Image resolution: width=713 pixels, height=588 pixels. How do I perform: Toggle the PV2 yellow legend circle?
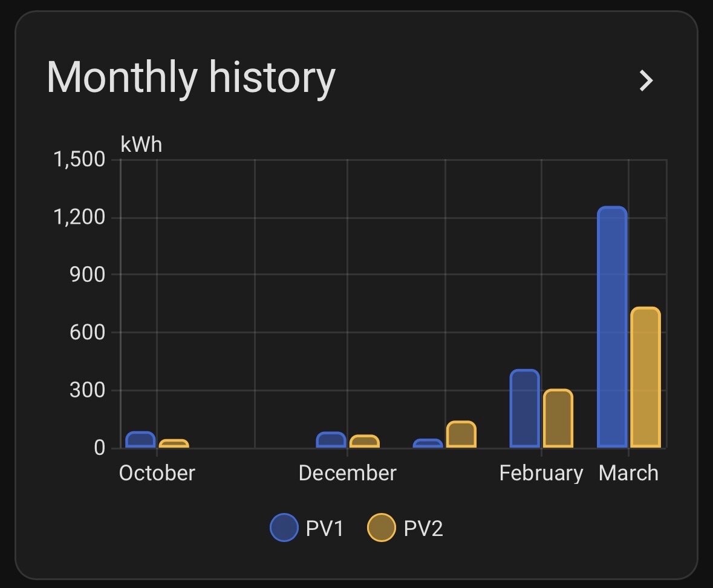coord(382,528)
